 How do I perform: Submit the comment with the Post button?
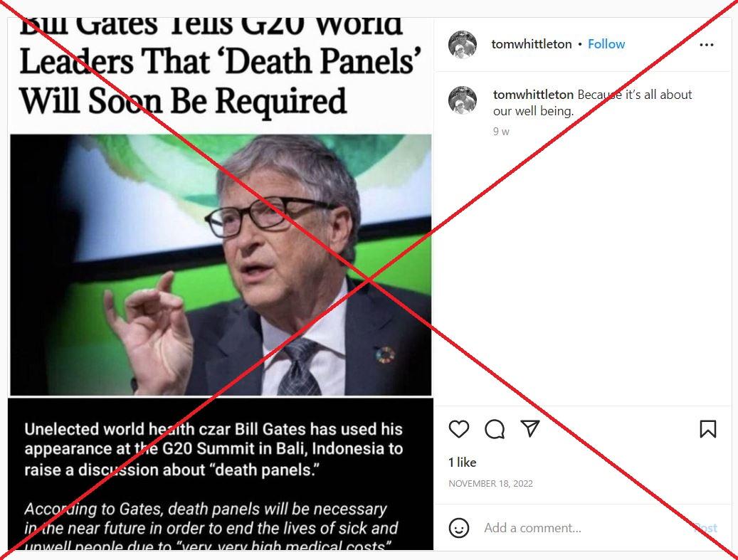[705, 528]
